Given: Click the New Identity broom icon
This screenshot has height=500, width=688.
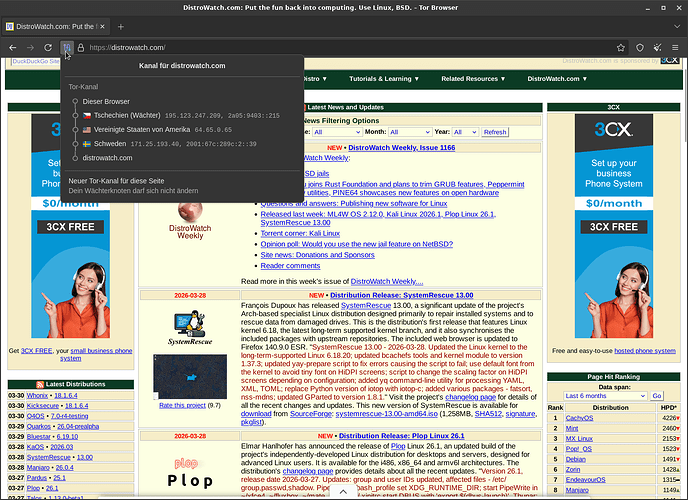Looking at the screenshot, I should pos(657,47).
